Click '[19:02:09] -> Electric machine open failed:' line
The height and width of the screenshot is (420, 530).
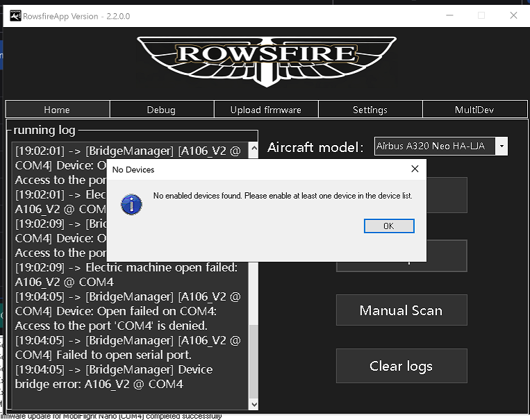[x=126, y=267]
